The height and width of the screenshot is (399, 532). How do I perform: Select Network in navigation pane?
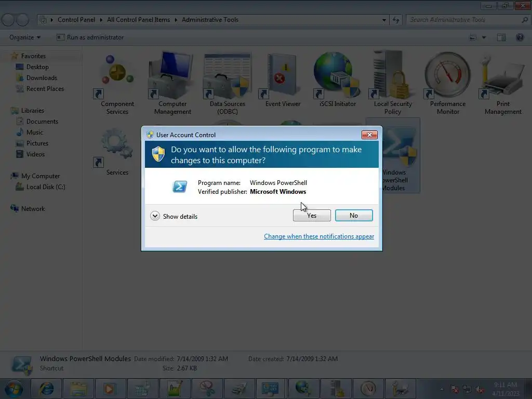33,209
